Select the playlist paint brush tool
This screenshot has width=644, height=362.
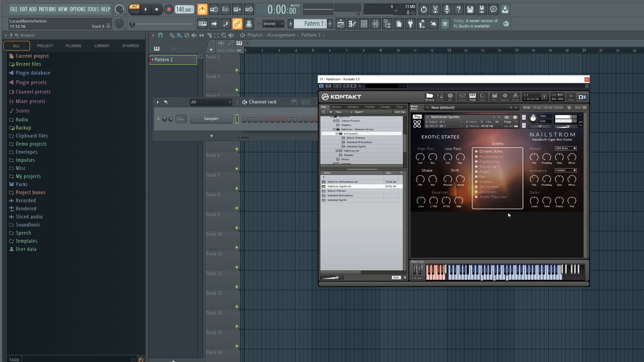(x=179, y=35)
